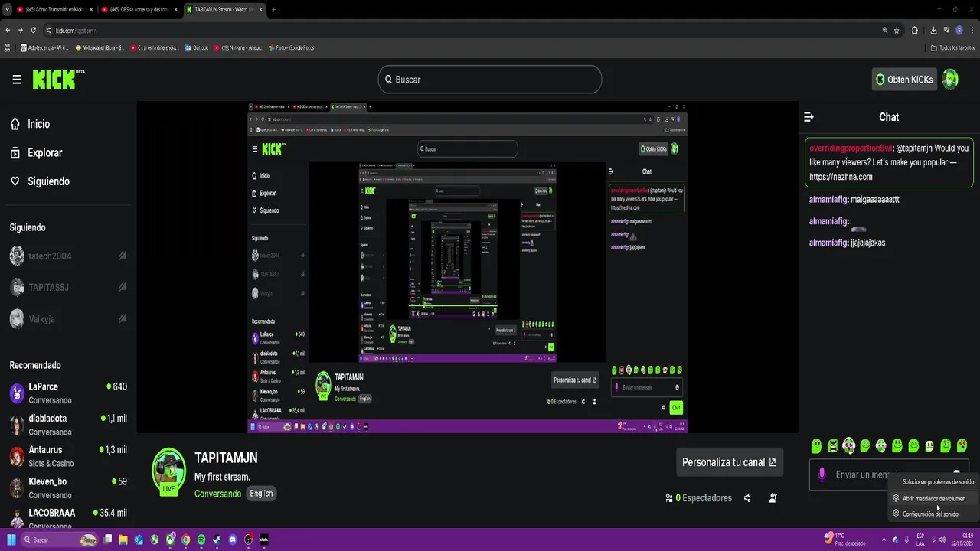The width and height of the screenshot is (980, 551).
Task: Click the browser reload button
Action: [x=34, y=31]
